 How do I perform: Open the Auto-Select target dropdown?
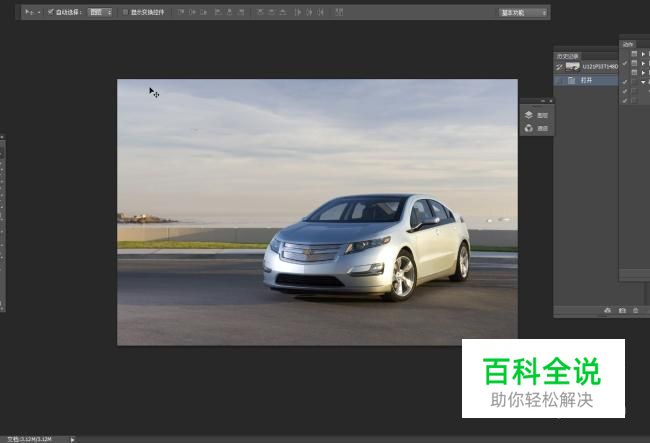click(x=100, y=12)
